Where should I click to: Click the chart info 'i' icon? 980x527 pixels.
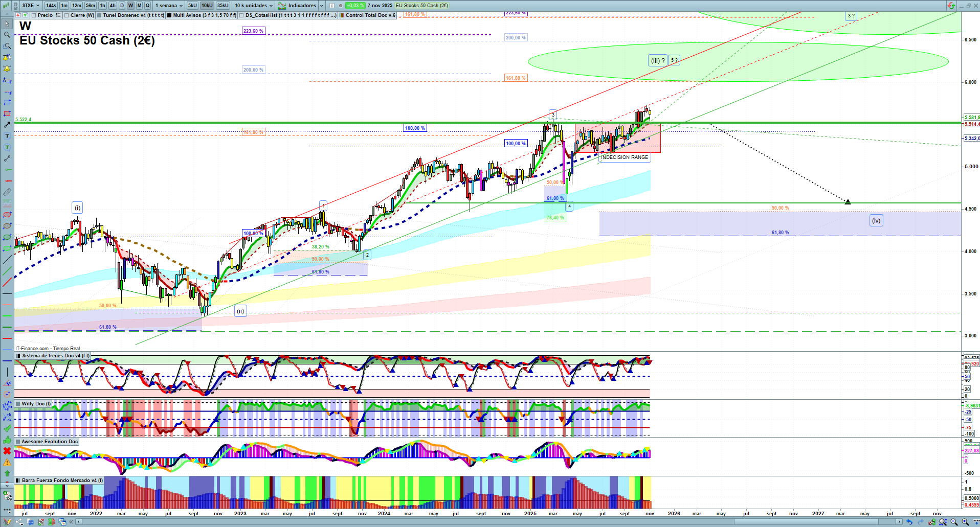[331, 6]
